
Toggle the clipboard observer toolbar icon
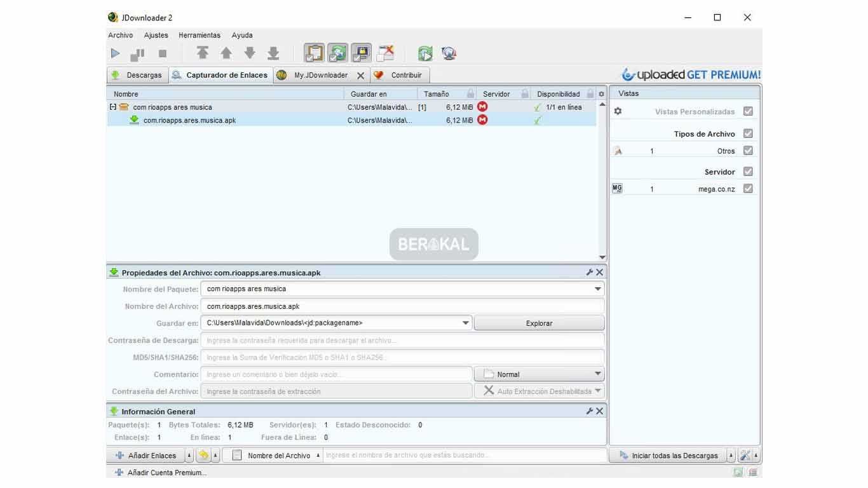pyautogui.click(x=314, y=53)
